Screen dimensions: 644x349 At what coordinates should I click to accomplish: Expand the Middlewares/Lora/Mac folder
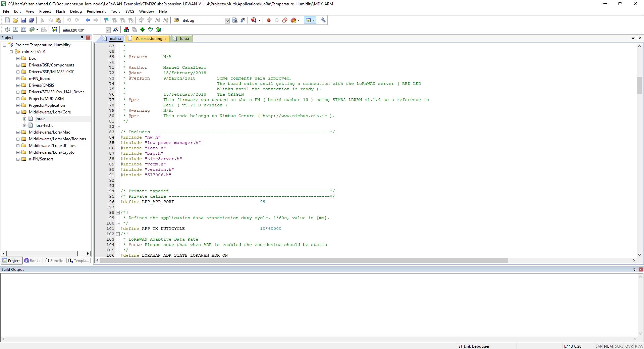pyautogui.click(x=18, y=132)
